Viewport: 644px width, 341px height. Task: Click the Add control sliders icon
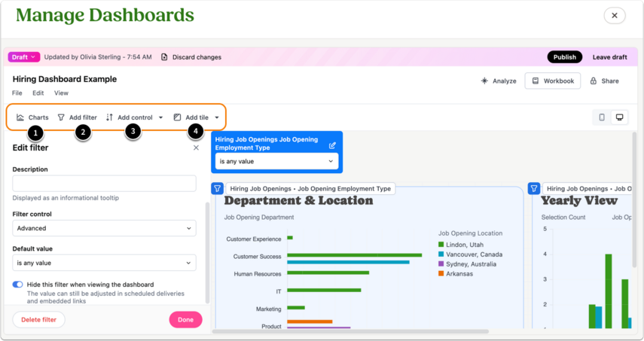point(109,117)
